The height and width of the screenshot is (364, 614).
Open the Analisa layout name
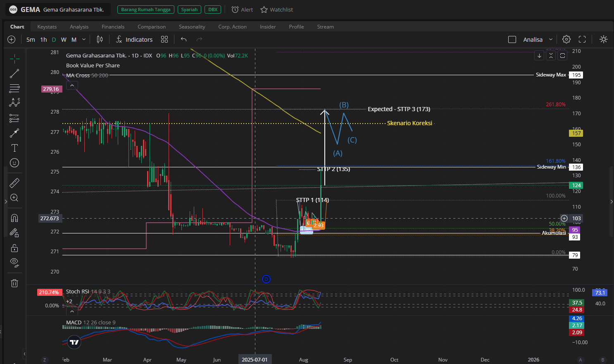(533, 40)
